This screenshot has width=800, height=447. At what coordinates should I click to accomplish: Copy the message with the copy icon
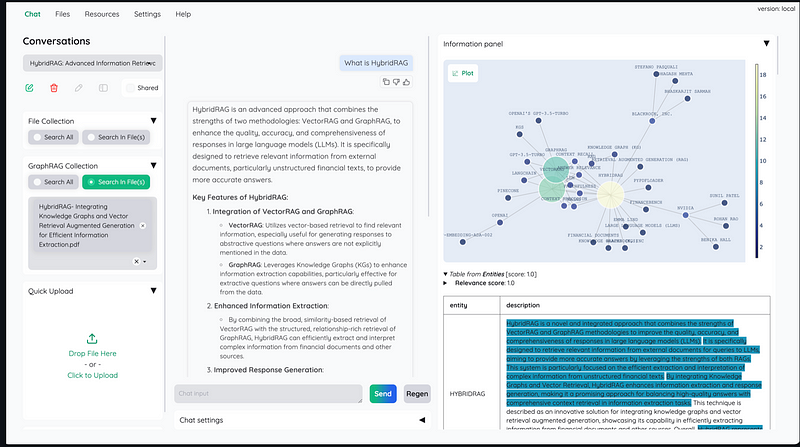coord(386,82)
